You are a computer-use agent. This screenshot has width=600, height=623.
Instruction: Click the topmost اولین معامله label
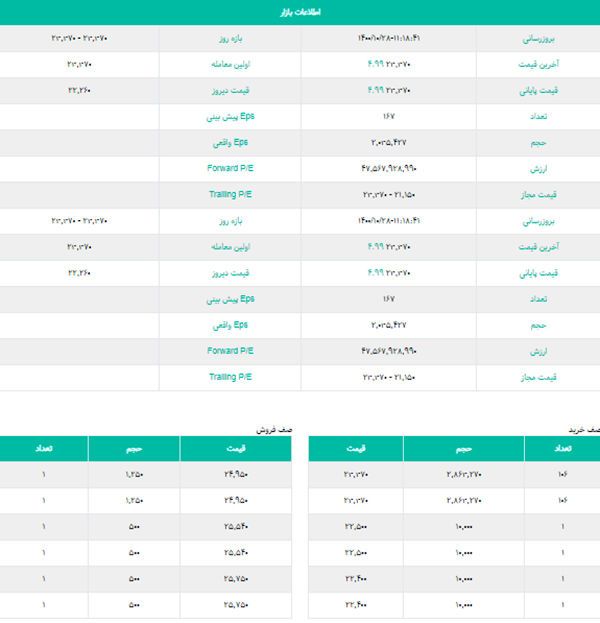click(x=229, y=65)
